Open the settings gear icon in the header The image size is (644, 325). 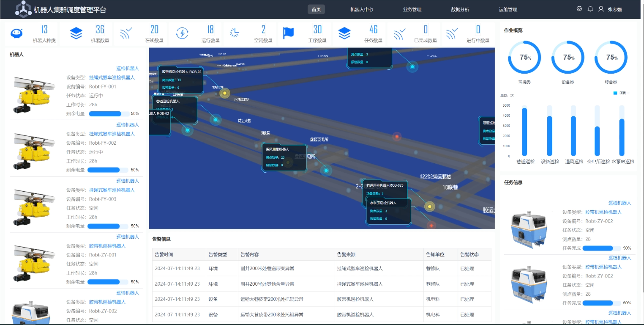tap(579, 9)
